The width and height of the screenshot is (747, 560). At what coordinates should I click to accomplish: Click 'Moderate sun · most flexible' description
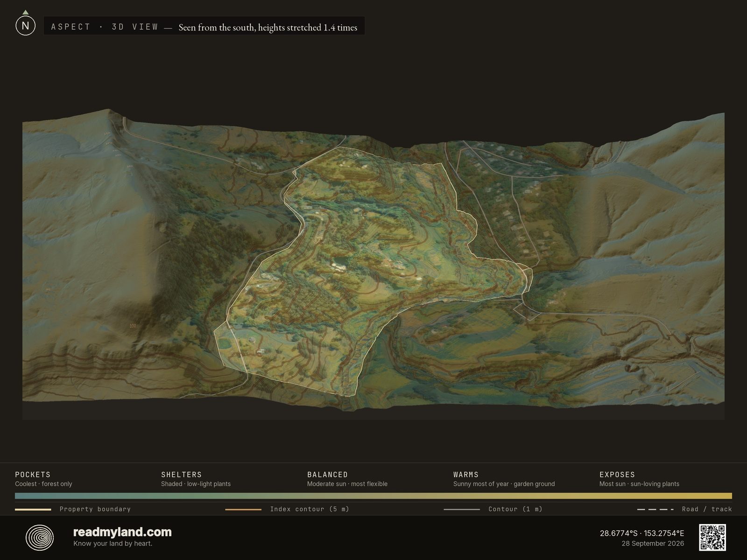[347, 484]
